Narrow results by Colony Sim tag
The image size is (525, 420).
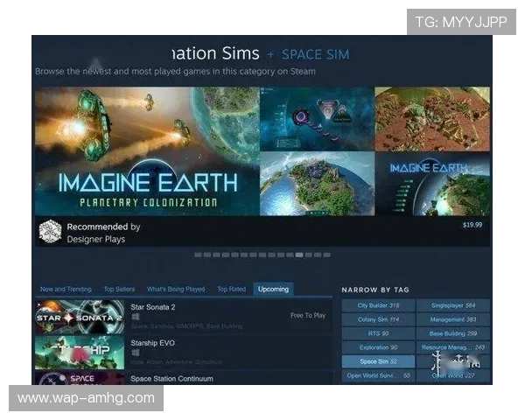point(378,319)
